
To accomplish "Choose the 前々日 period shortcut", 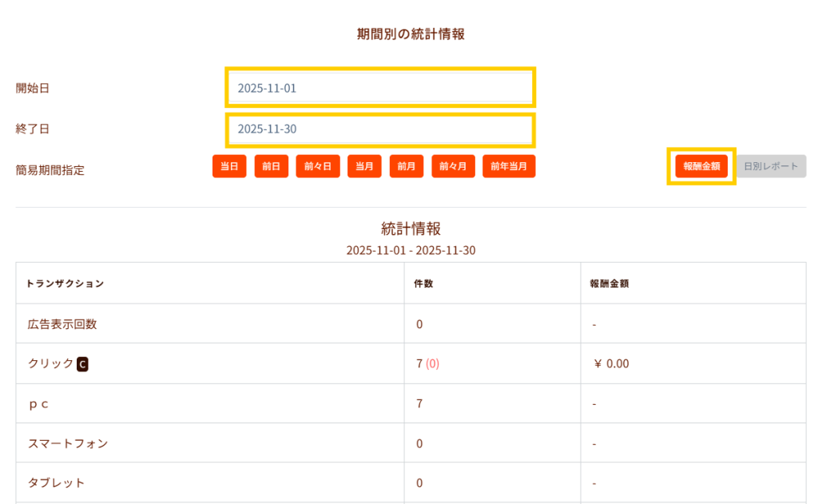I will (x=318, y=166).
